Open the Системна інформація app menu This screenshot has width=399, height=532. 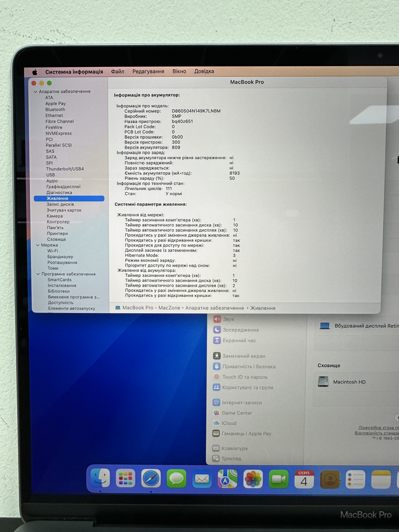point(74,72)
